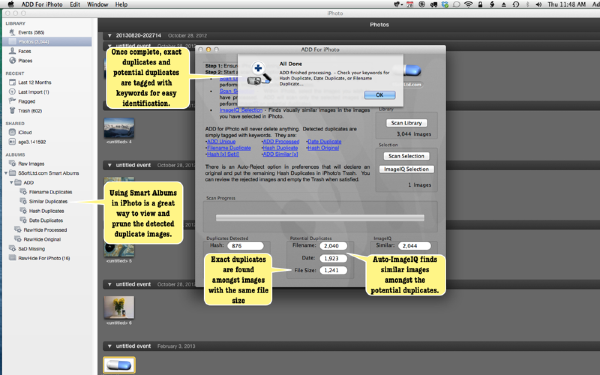Viewport: 600px width, 375px height.
Task: Select Filename Duplicates smart album
Action: pyautogui.click(x=50, y=192)
